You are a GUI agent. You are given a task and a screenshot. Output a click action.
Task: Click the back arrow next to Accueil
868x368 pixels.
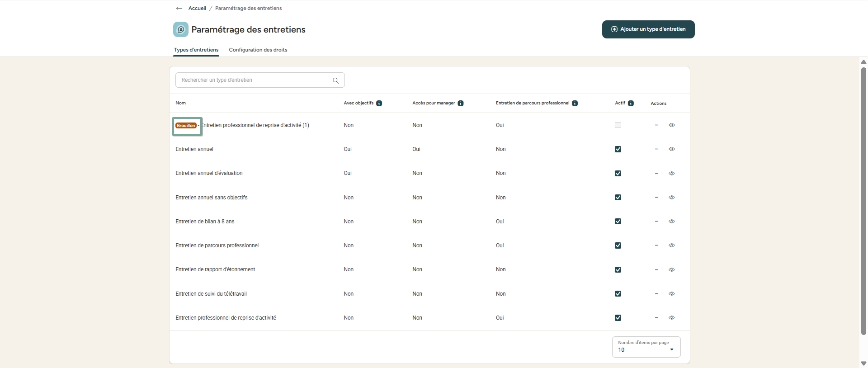click(x=179, y=8)
